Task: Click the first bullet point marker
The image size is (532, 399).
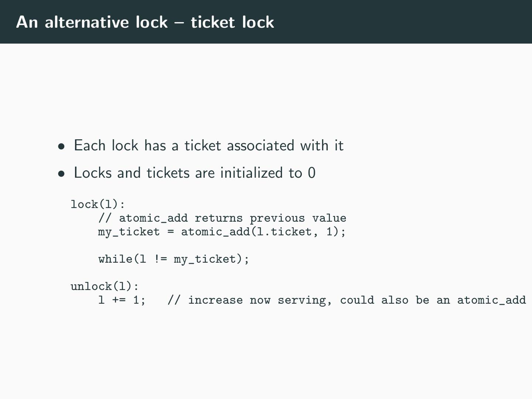Action: point(61,147)
